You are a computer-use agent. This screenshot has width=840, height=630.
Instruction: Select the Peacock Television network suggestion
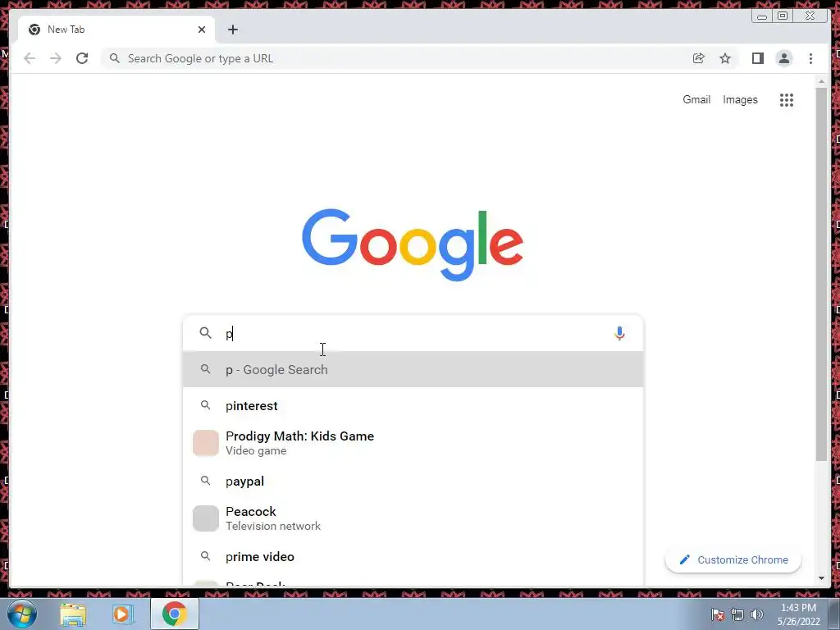413,518
